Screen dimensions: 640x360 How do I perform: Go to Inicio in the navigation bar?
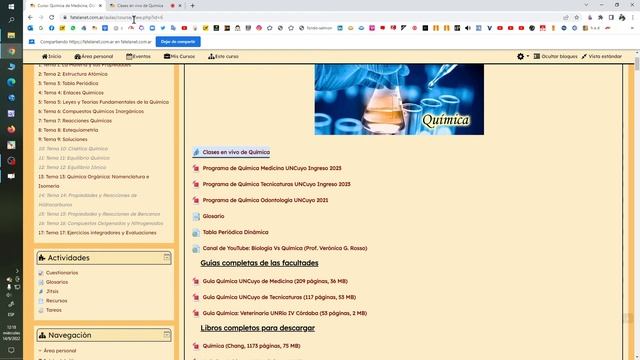pos(51,56)
